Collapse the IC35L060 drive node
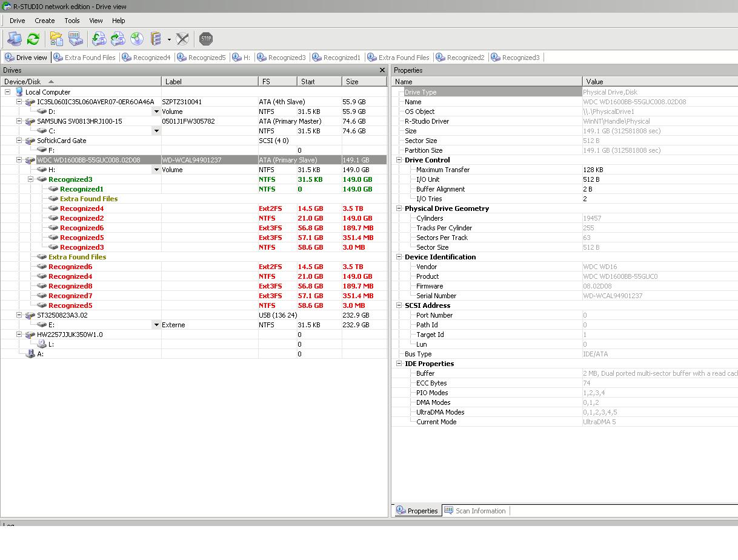 19,102
